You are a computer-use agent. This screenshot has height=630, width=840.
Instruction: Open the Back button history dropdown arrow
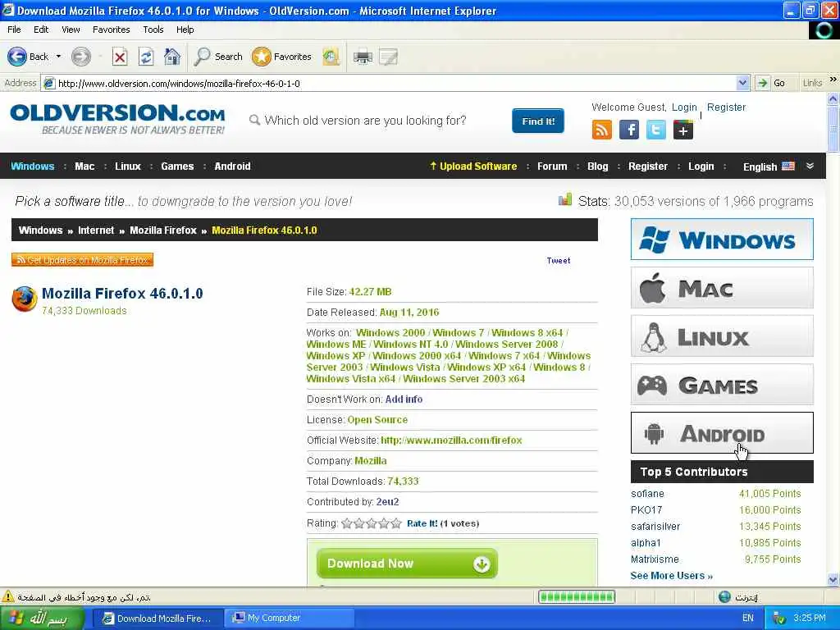coord(58,57)
